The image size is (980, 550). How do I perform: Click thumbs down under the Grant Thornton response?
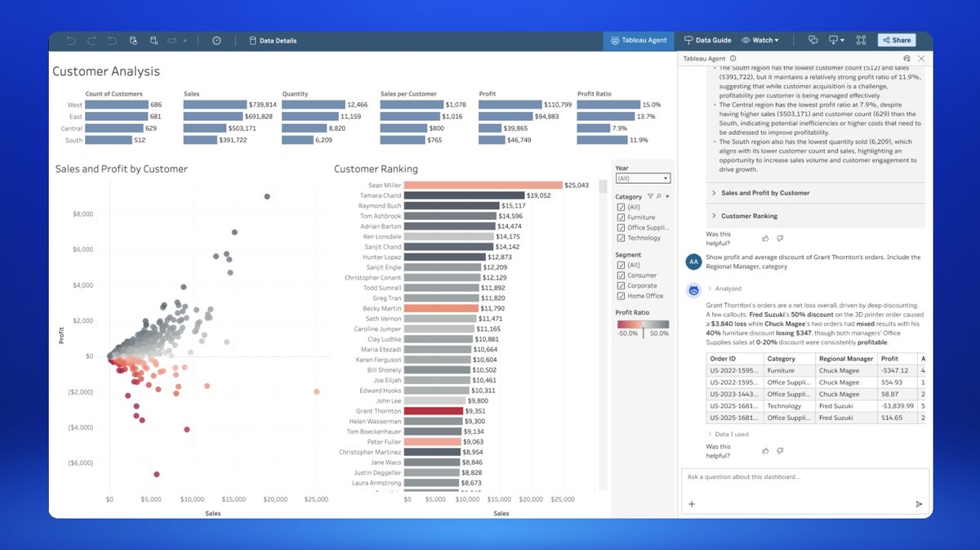[x=780, y=450]
